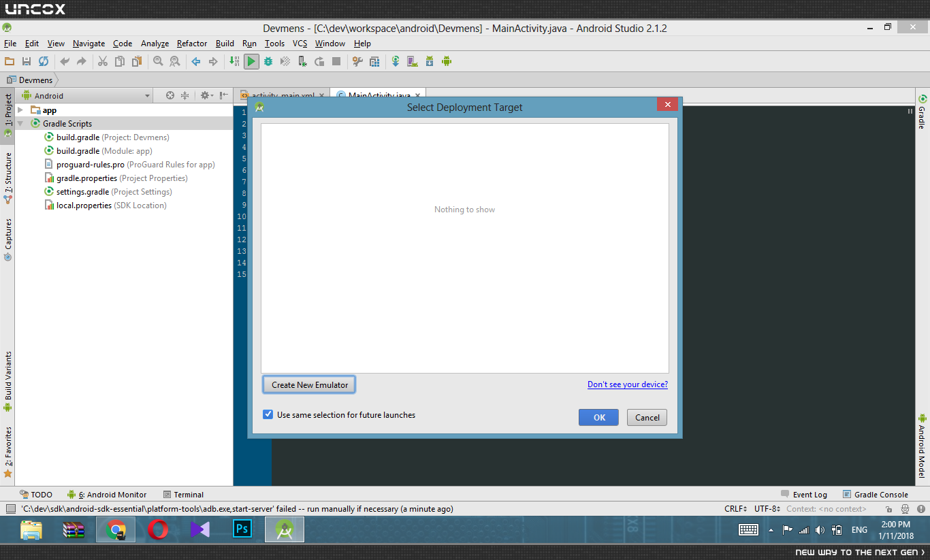Click the Copy icon in toolbar
This screenshot has height=560, width=930.
120,61
